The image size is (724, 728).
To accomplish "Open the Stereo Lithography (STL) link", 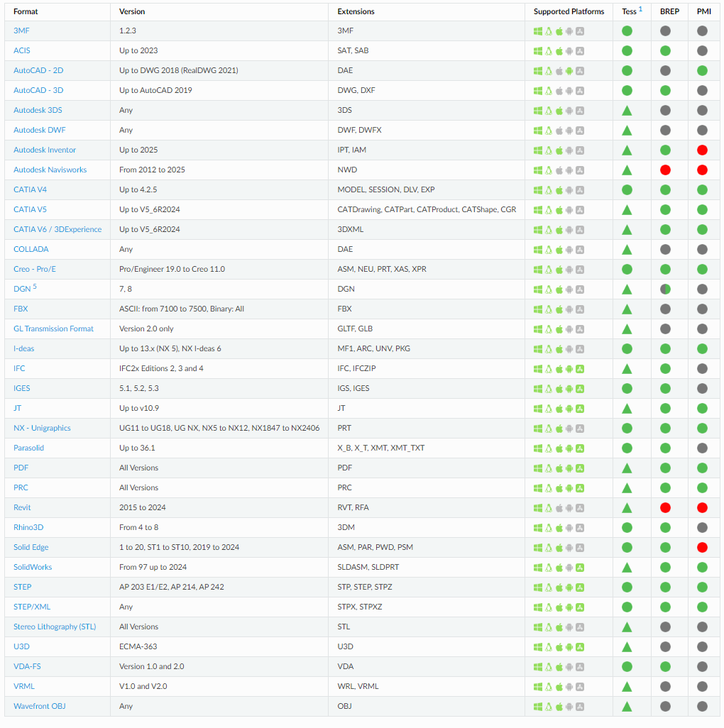I will pyautogui.click(x=55, y=627).
